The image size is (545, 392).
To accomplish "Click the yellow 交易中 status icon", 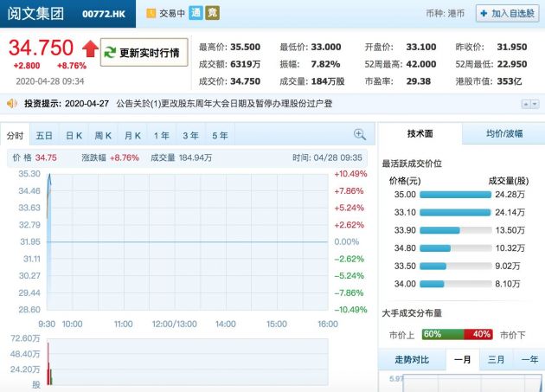I will point(151,13).
